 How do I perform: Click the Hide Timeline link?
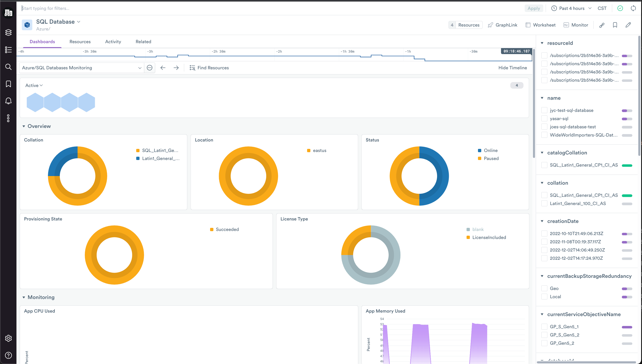pyautogui.click(x=512, y=68)
